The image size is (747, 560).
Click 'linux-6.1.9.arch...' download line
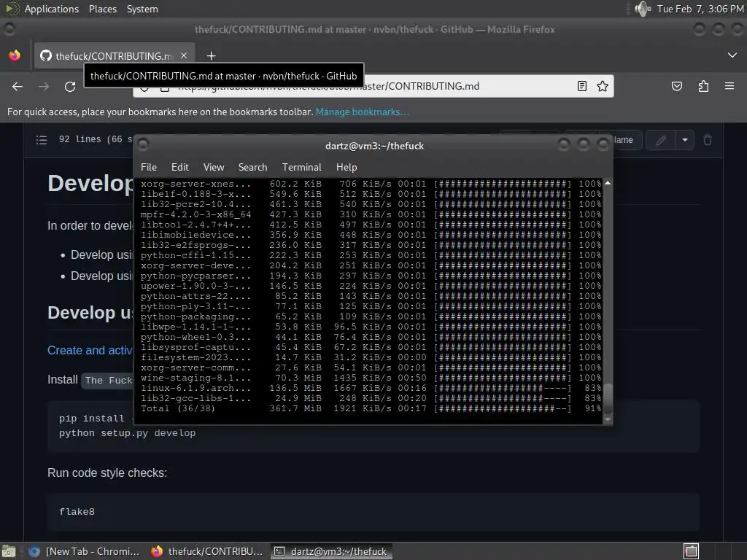[x=371, y=388]
